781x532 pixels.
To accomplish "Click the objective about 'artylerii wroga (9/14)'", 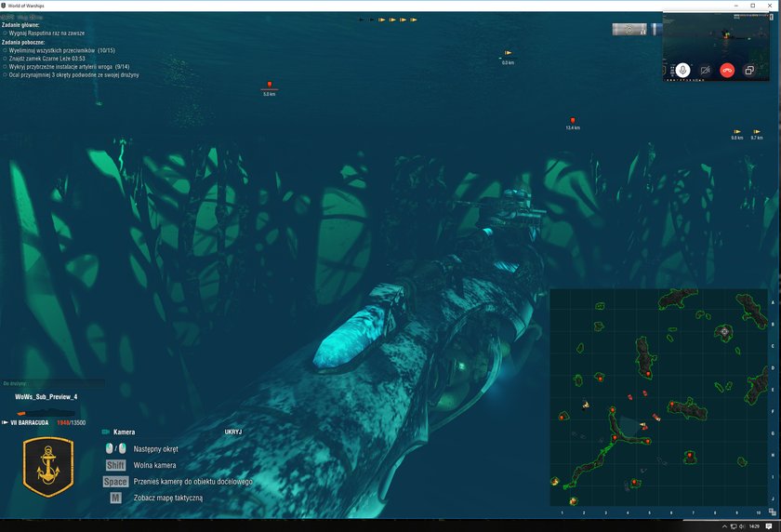I will (x=69, y=67).
